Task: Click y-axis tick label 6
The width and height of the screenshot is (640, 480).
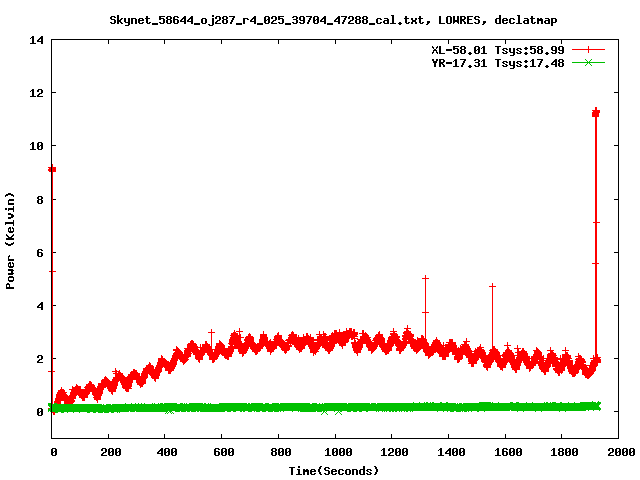Action: pos(40,253)
